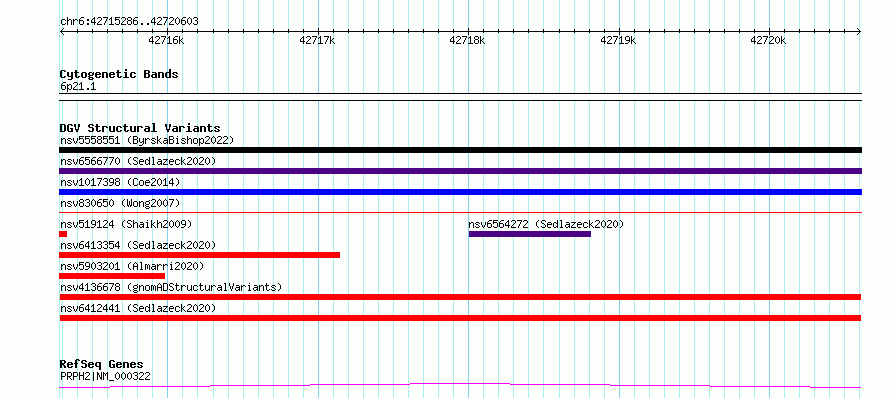
Task: Select the nsv5558551 (ByrskaBishop2022) label
Action: 147,140
